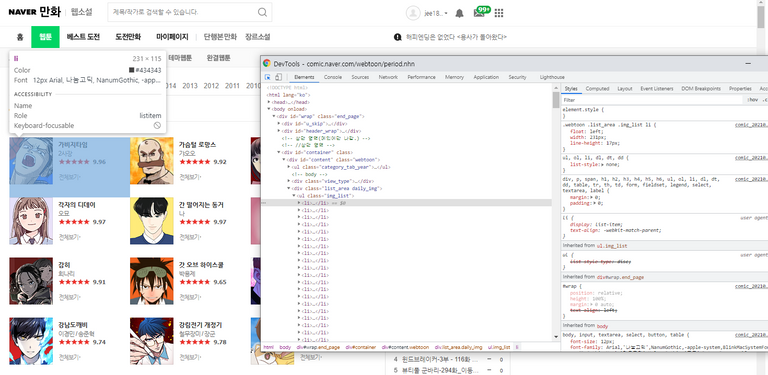Screen dimensions: 768x375
Task: Collapse the ul class="img_list" node
Action: (x=293, y=195)
